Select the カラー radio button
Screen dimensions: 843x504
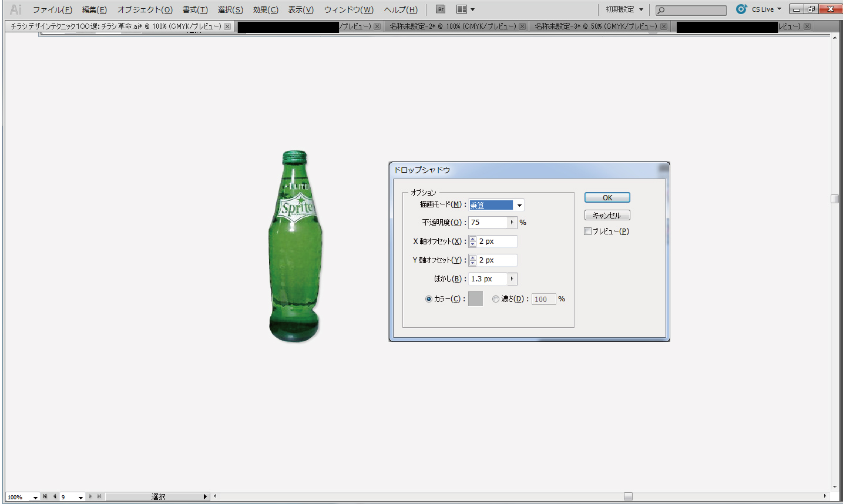click(x=429, y=299)
